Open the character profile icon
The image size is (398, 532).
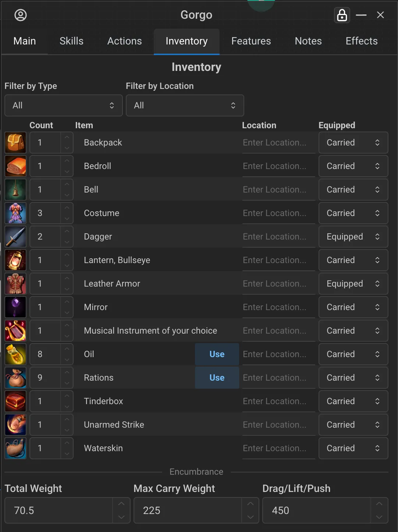pyautogui.click(x=21, y=15)
